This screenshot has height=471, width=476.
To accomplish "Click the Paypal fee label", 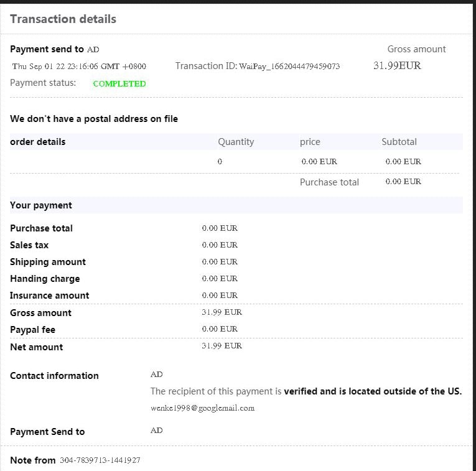I will [x=32, y=330].
